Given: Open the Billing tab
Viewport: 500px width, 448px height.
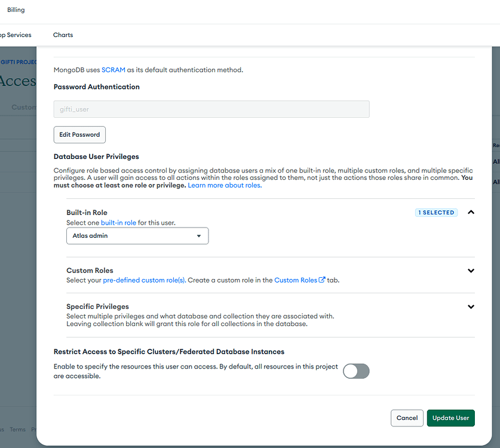Looking at the screenshot, I should pos(16,10).
